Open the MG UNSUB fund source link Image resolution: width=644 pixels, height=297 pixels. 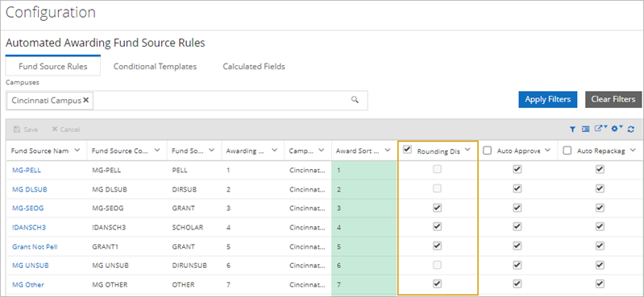[31, 266]
